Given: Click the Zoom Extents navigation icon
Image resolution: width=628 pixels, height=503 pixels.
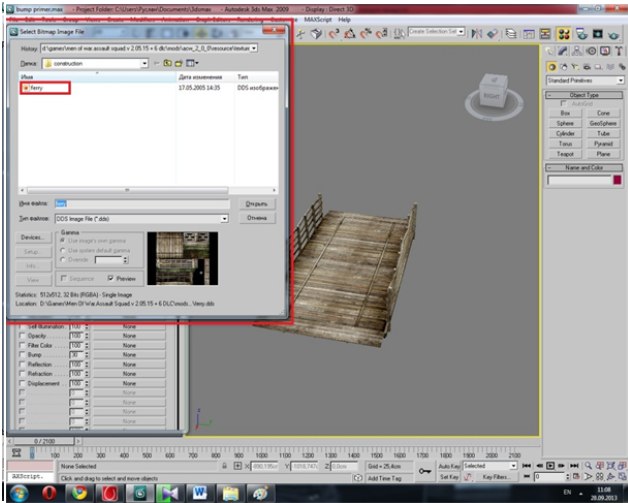Looking at the screenshot, I should [x=610, y=465].
